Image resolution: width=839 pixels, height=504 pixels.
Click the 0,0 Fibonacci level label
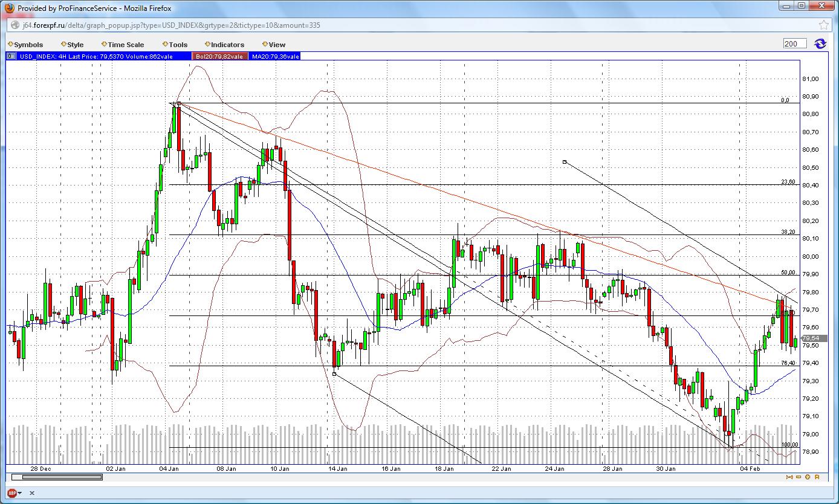click(x=785, y=100)
